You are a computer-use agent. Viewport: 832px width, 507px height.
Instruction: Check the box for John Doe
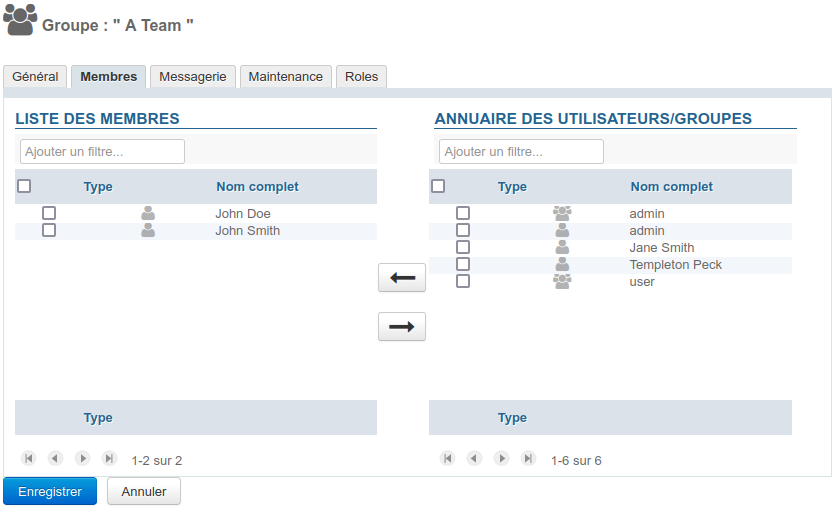tap(49, 213)
